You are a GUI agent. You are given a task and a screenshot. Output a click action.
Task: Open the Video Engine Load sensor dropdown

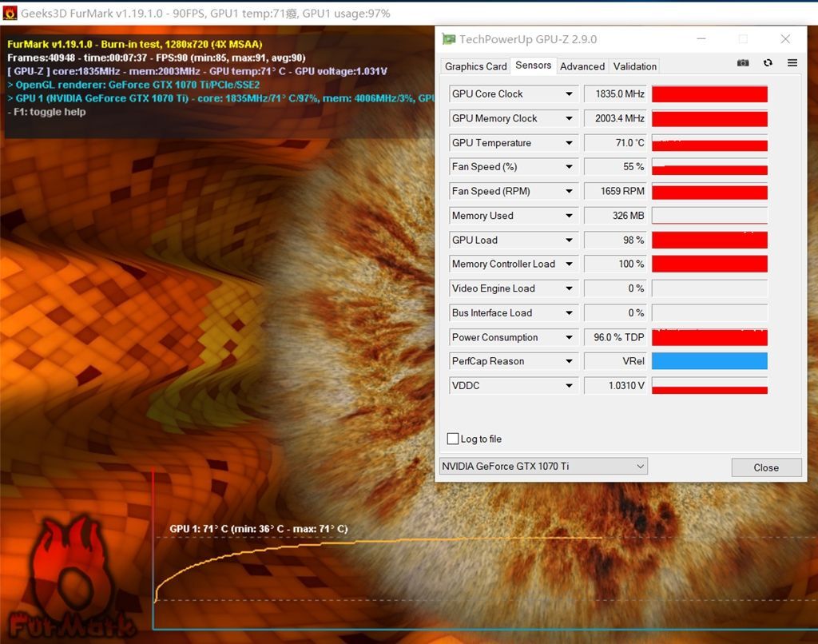coord(569,288)
